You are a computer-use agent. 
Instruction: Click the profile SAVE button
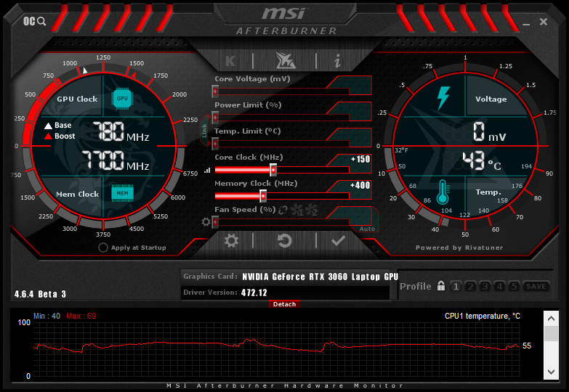(536, 287)
